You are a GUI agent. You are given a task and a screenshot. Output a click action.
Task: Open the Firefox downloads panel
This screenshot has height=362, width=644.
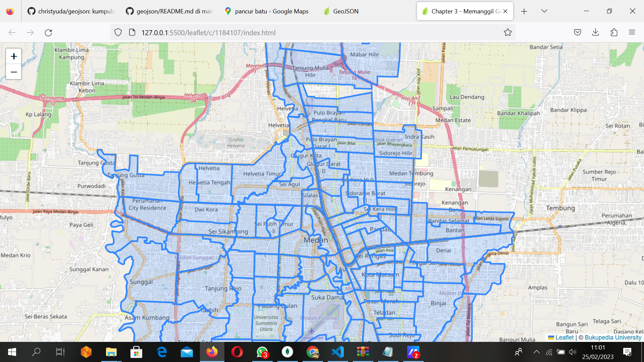[x=595, y=33]
